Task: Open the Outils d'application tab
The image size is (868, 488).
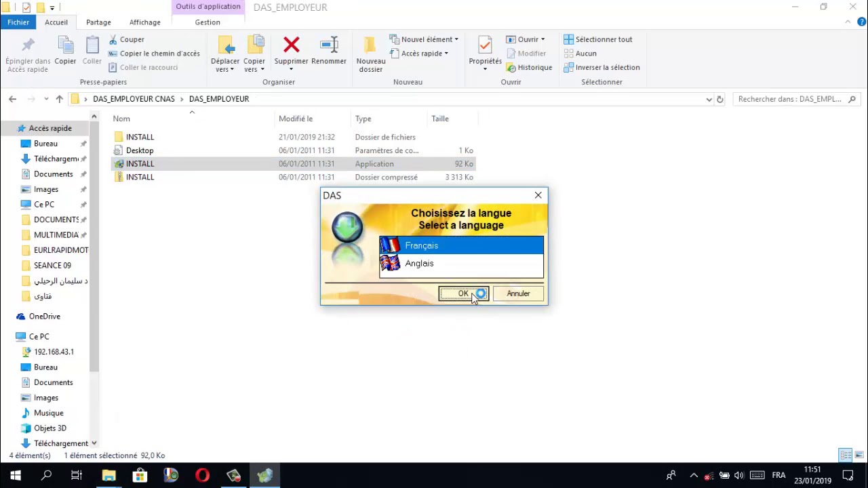Action: (208, 7)
